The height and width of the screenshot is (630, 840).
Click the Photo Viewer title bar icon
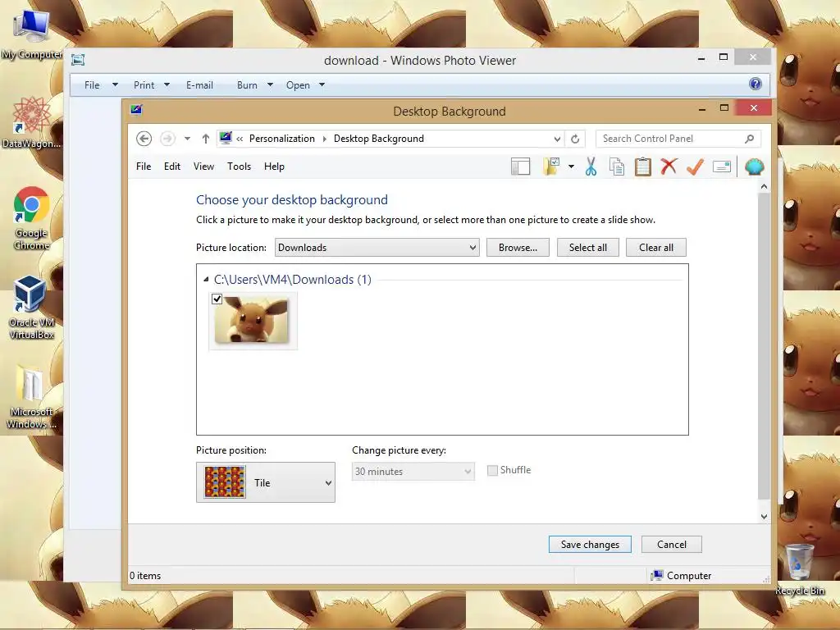click(x=78, y=60)
